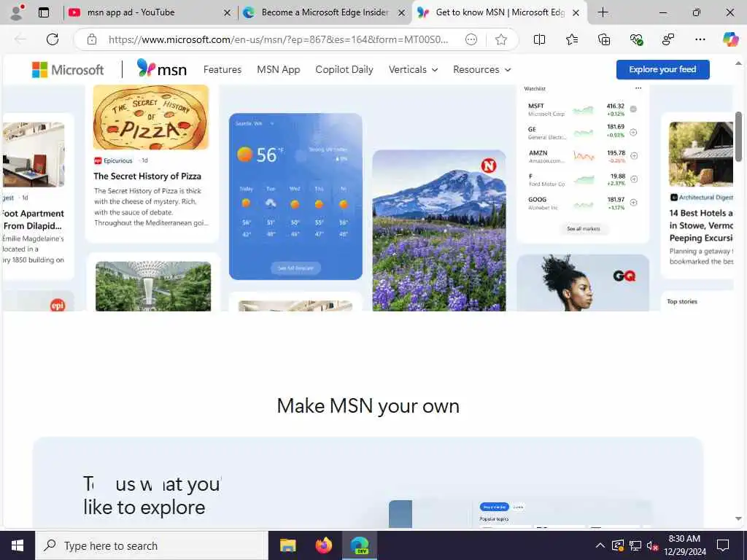
Task: Add GE to watchlist plus icon
Action: (634, 133)
